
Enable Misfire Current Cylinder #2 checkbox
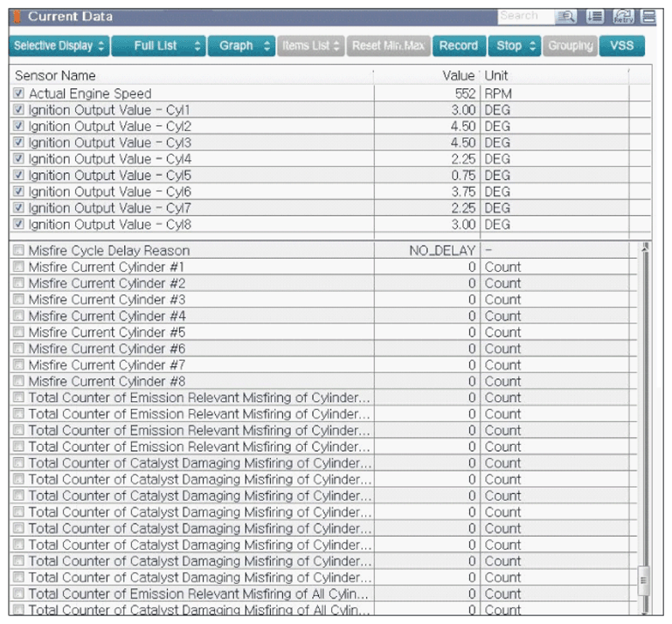pos(18,282)
